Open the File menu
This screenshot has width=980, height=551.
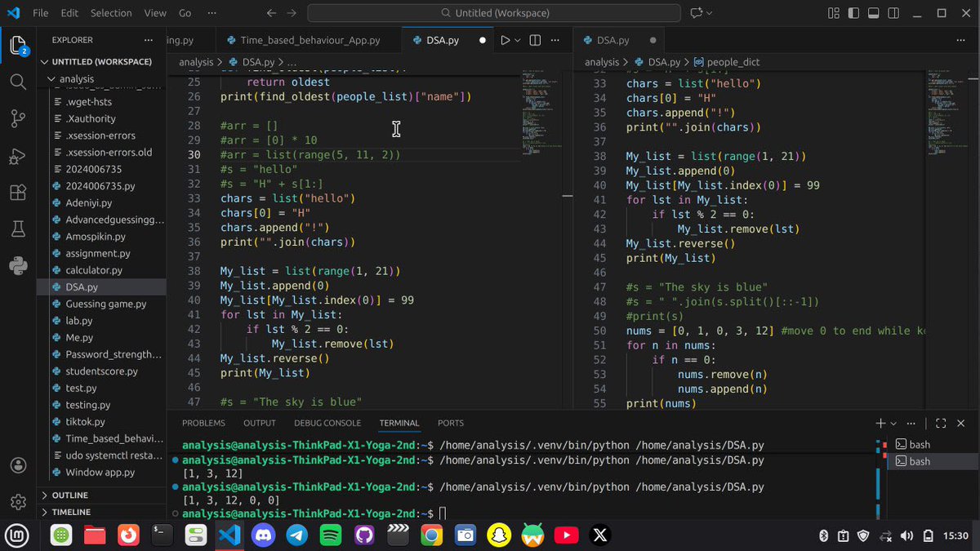pos(41,13)
